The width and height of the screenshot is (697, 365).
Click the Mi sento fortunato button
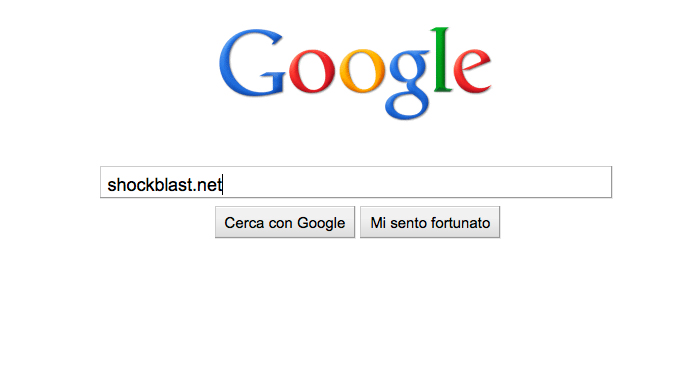click(x=430, y=222)
